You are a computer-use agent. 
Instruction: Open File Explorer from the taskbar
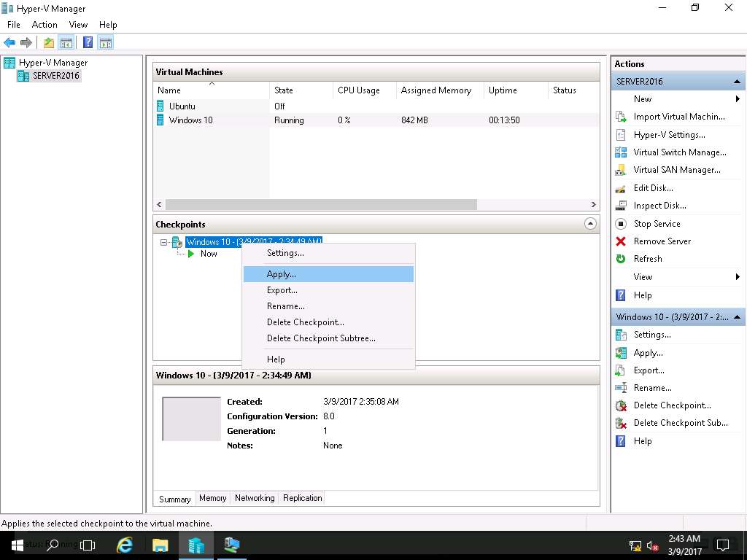[160, 545]
